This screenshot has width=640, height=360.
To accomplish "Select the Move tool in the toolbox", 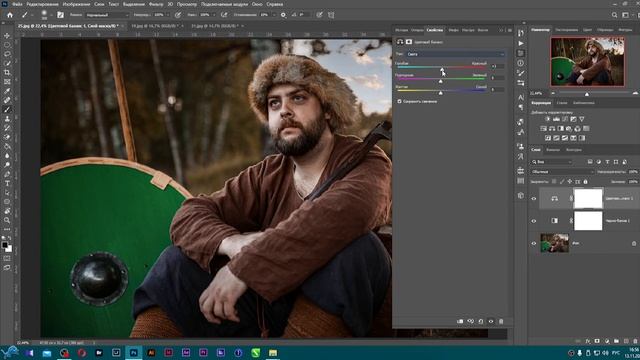I will (7, 36).
